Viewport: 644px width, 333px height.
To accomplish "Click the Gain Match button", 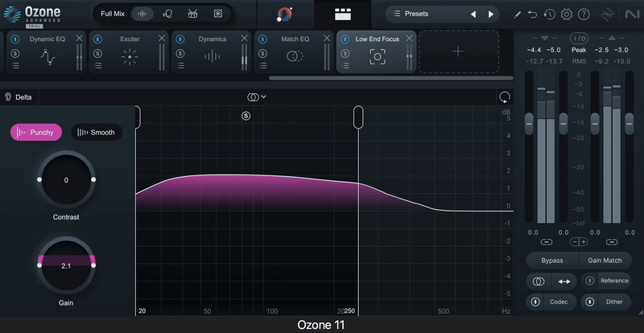I will 605,261.
